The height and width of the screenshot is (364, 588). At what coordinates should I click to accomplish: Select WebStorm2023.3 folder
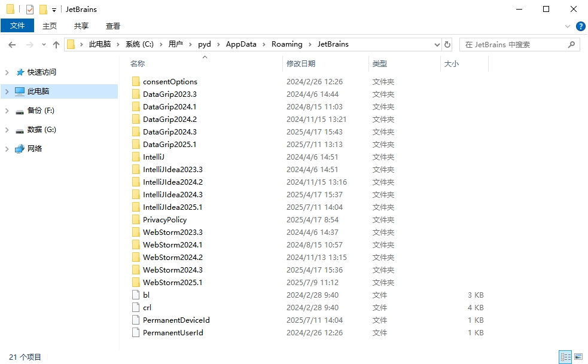172,233
